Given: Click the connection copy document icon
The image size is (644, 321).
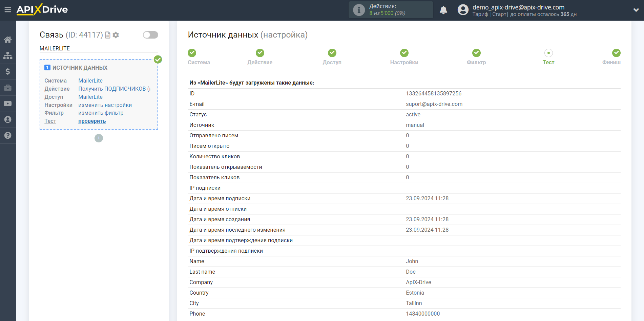Looking at the screenshot, I should click(x=108, y=35).
